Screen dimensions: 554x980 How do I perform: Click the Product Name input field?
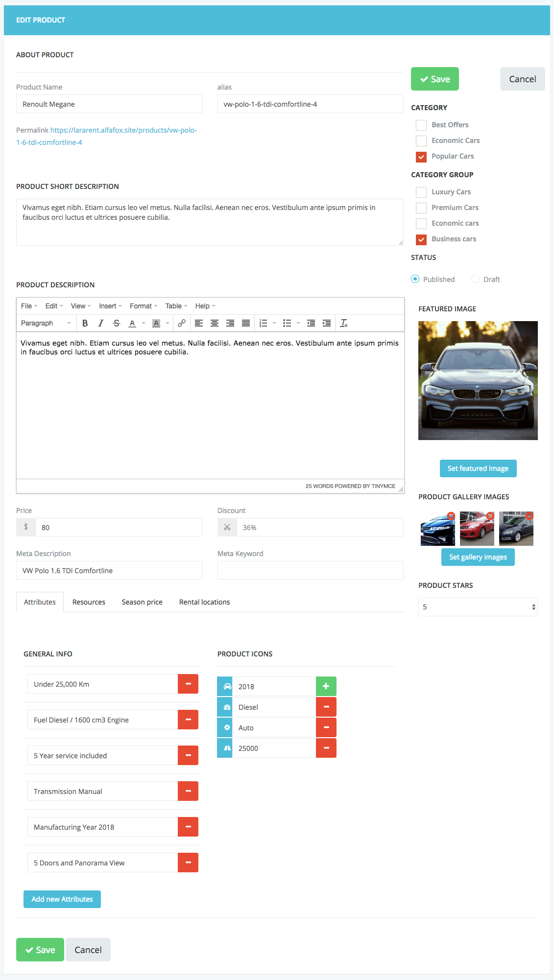coord(109,104)
